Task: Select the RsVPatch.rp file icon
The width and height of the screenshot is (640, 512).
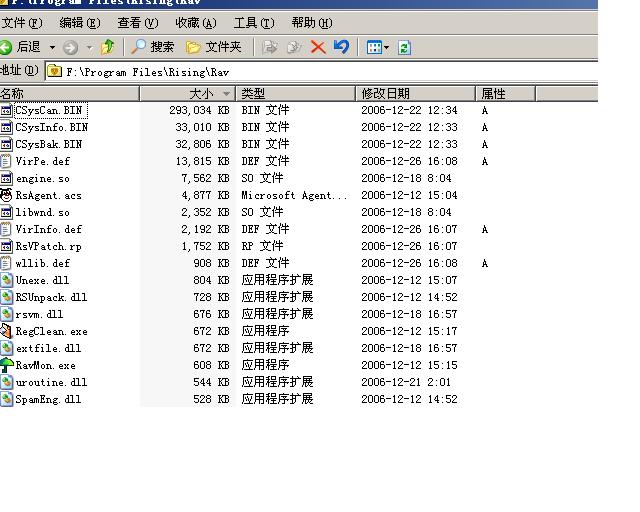Action: (6, 246)
